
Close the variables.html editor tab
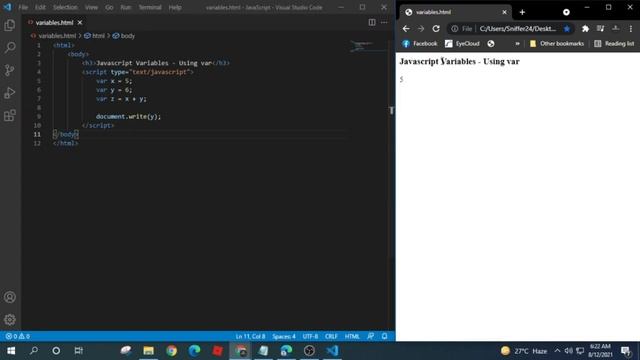click(80, 22)
